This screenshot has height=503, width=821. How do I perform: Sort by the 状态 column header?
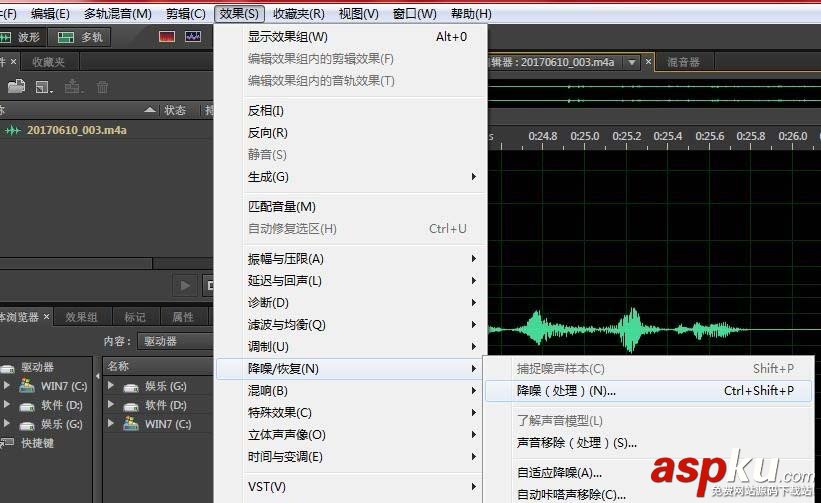(x=175, y=110)
